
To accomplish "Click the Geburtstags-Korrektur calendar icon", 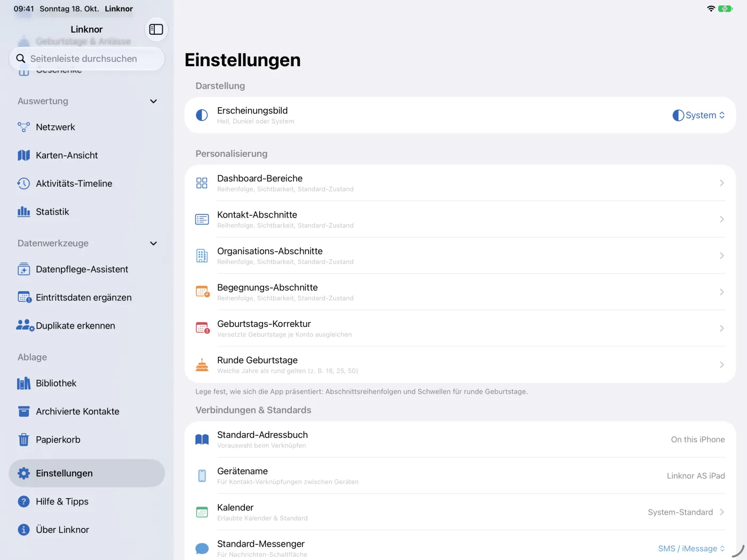I will 202,329.
